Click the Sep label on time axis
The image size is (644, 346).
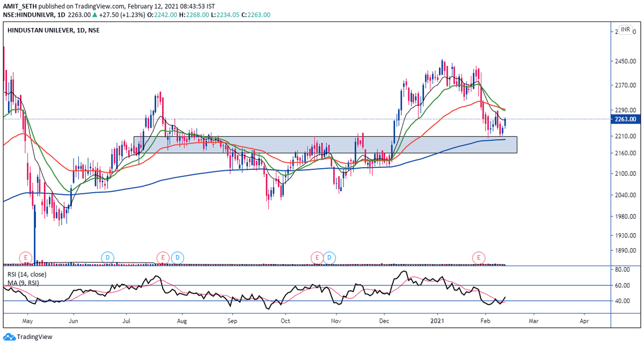(x=232, y=320)
